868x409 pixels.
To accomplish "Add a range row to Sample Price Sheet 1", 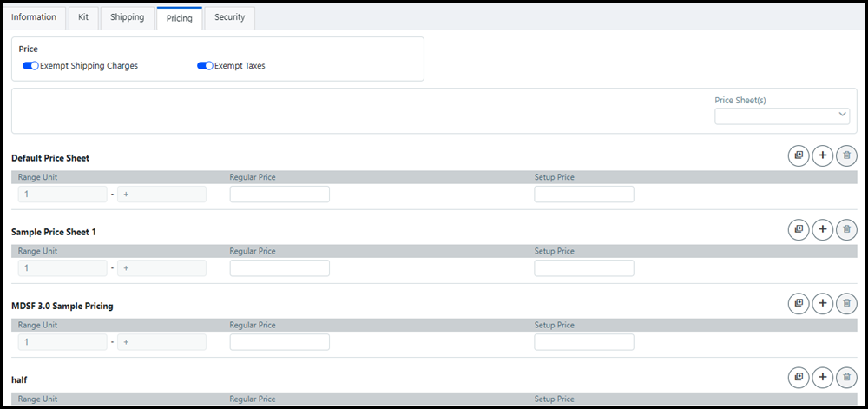I will [x=822, y=230].
